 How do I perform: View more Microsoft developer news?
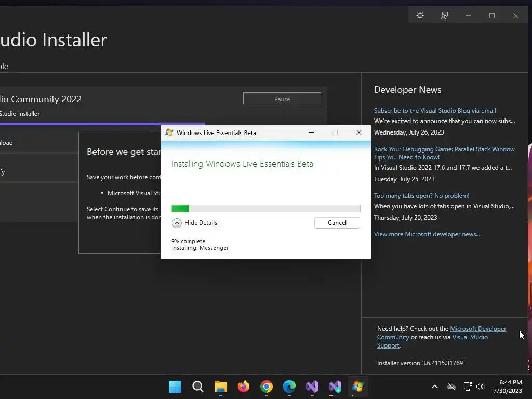(x=427, y=234)
